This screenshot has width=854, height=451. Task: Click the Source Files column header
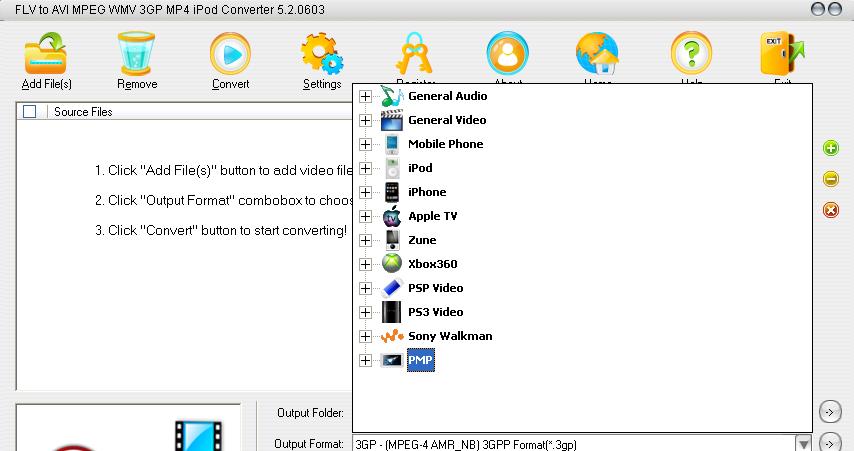[83, 112]
